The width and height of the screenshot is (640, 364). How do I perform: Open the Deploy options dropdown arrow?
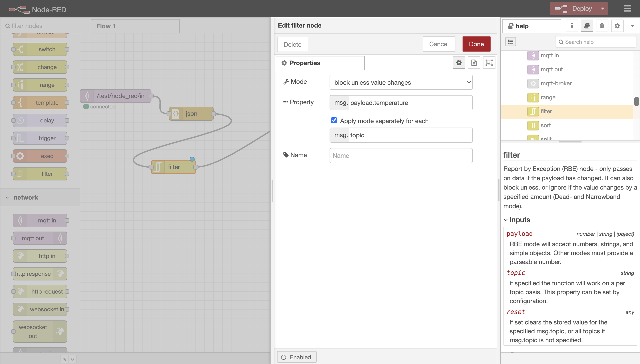602,8
